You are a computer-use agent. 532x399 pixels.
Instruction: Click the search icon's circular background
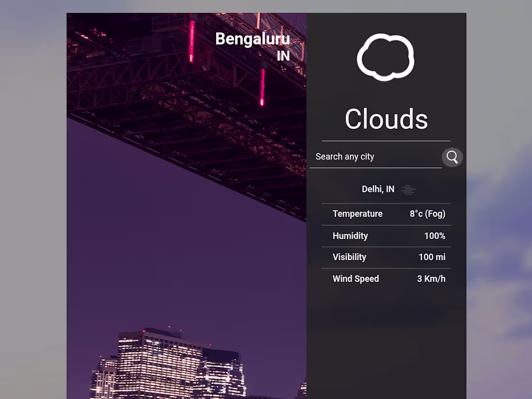pos(452,157)
